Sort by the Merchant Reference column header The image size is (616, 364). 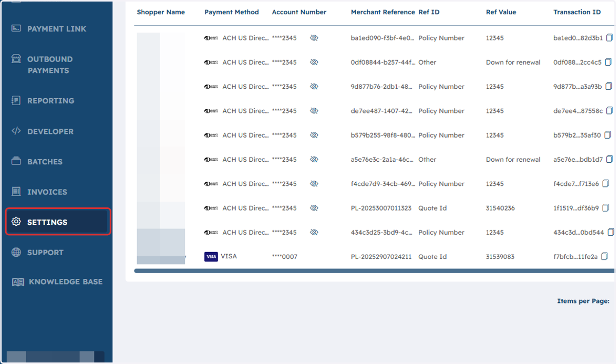tap(383, 12)
